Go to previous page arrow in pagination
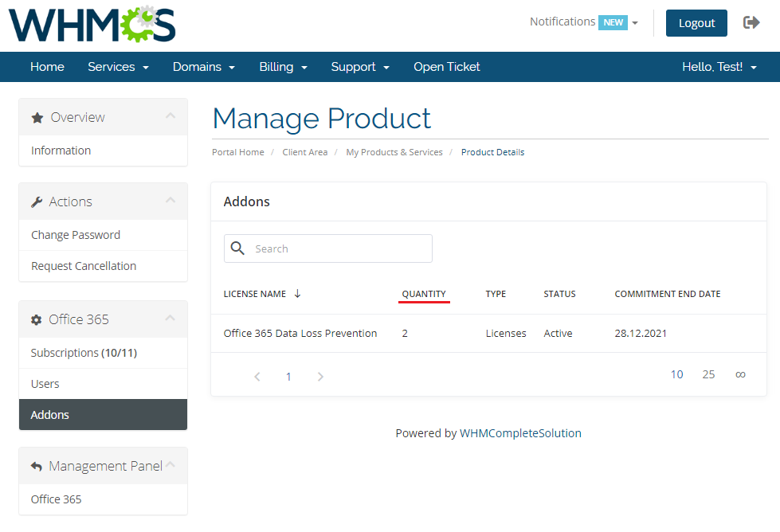780x532 pixels. pyautogui.click(x=257, y=377)
